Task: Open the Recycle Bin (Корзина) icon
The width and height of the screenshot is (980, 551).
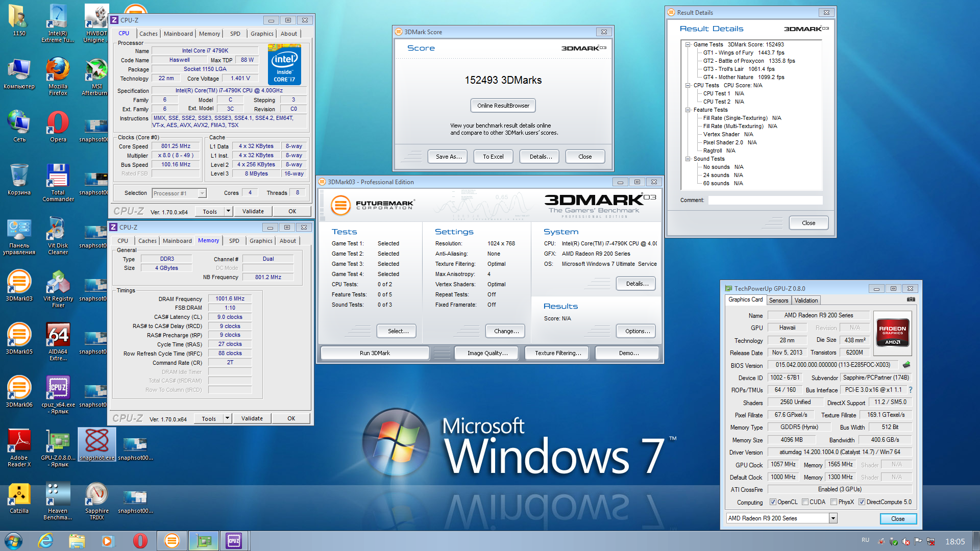Action: 19,180
